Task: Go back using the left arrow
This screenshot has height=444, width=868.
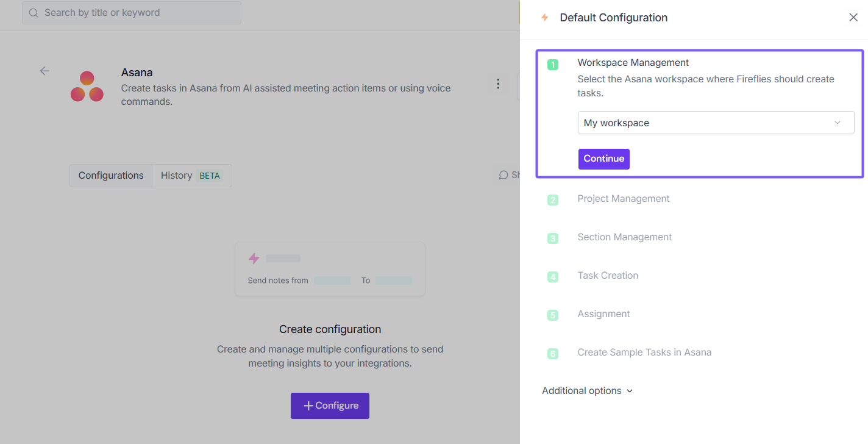Action: tap(44, 71)
